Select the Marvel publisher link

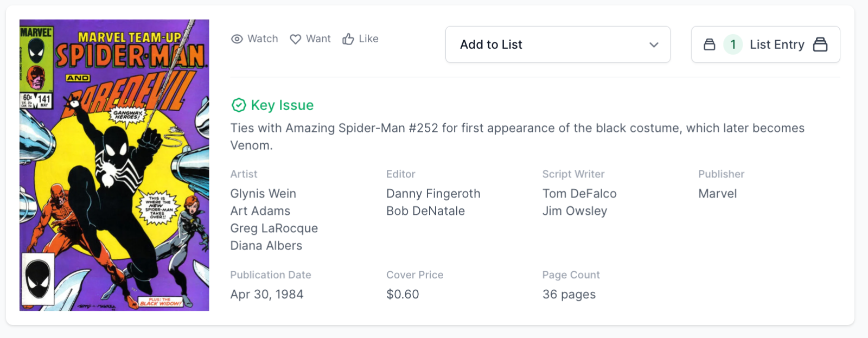(x=717, y=194)
